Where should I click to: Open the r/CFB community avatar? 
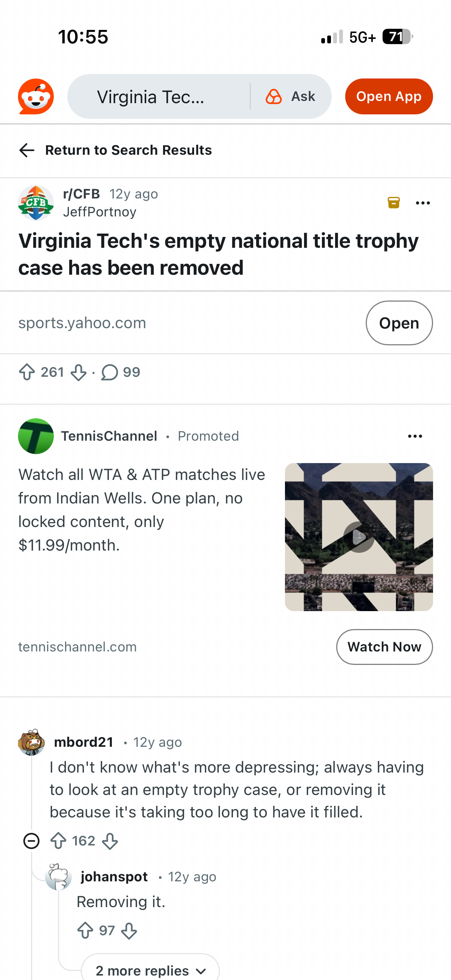pos(36,203)
